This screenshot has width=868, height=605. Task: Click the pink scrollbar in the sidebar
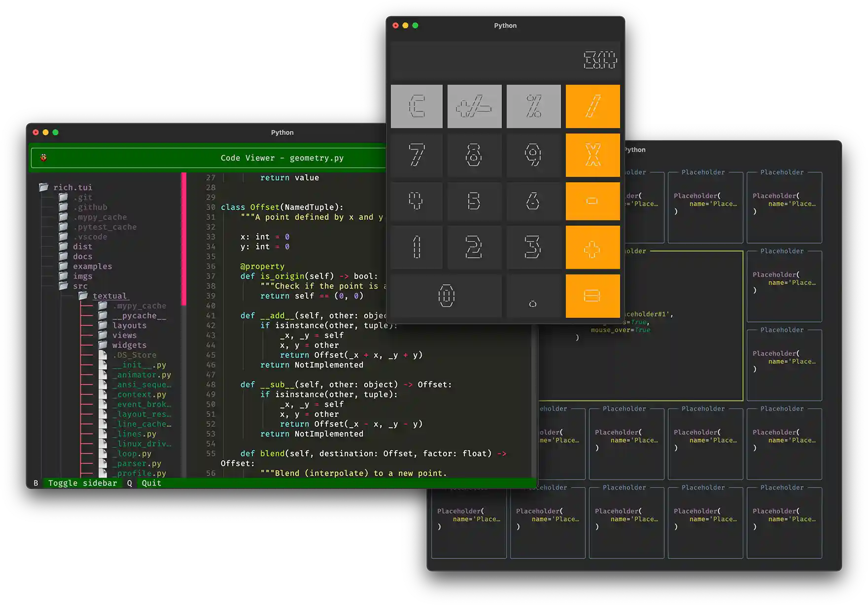(184, 236)
